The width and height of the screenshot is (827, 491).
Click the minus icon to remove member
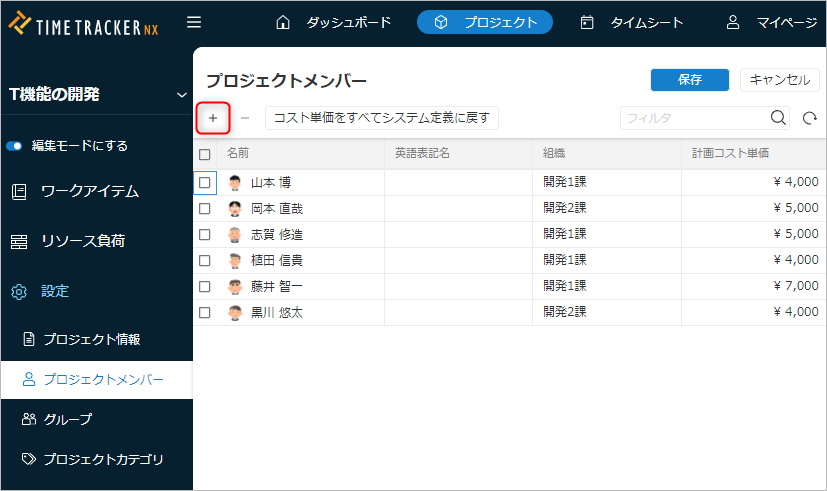(245, 118)
